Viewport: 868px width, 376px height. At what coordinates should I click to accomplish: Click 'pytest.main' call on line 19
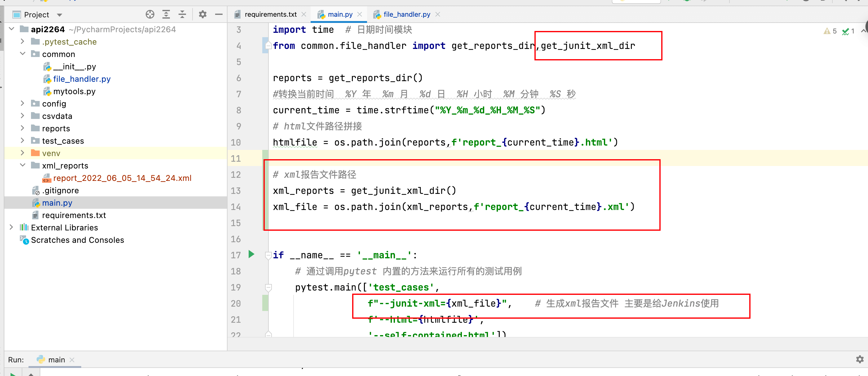pyautogui.click(x=325, y=287)
